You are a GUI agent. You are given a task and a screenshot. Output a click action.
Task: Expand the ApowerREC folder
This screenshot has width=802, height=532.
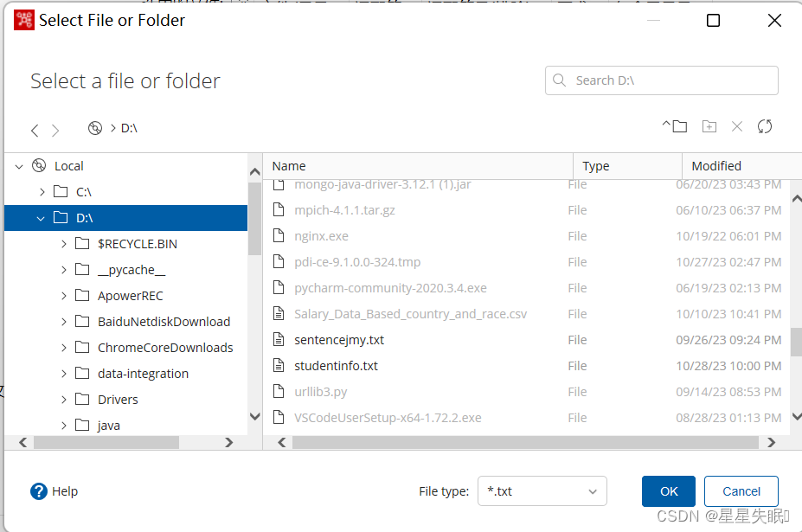coord(63,296)
